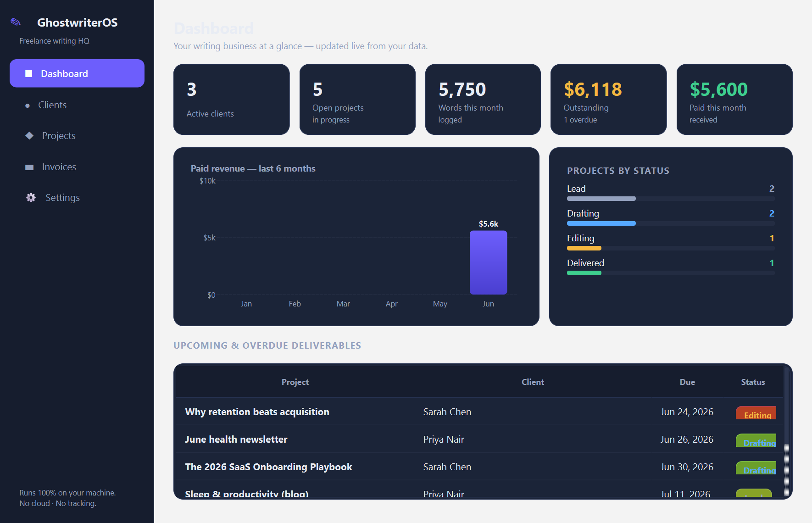Click the Project column header
This screenshot has height=523, width=812.
pyautogui.click(x=295, y=382)
